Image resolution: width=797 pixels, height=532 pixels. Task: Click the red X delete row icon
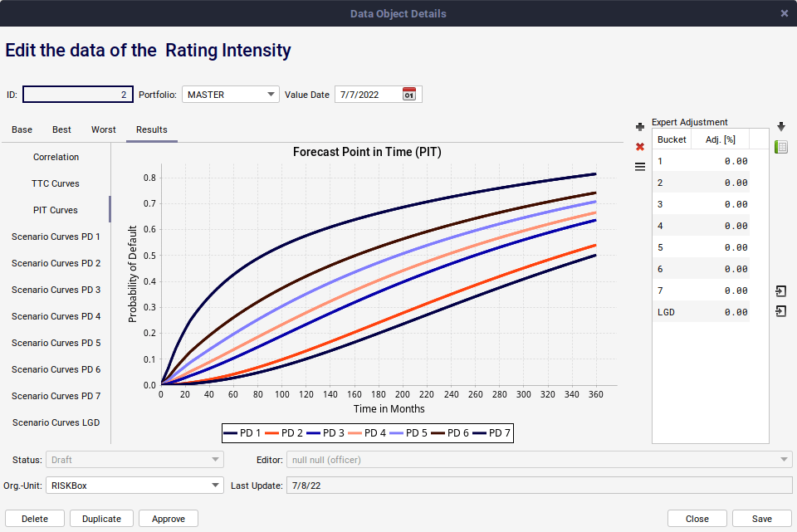pyautogui.click(x=639, y=147)
